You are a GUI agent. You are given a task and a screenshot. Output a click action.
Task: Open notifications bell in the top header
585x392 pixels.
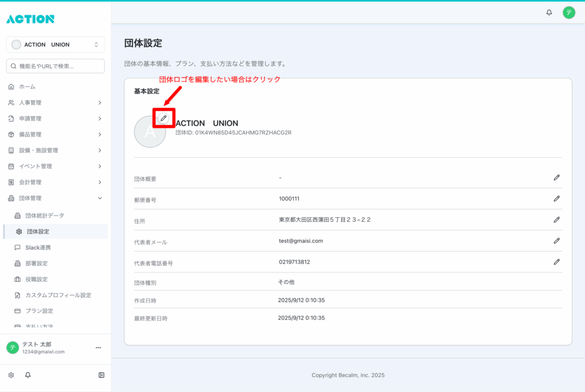(549, 13)
